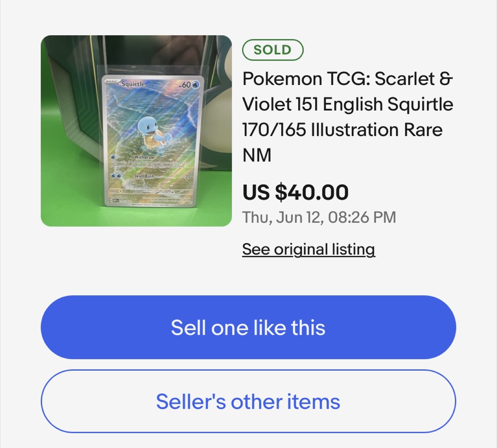Click the BASIC stage label on card
Viewport: 497px width, 448px height.
pos(111,81)
